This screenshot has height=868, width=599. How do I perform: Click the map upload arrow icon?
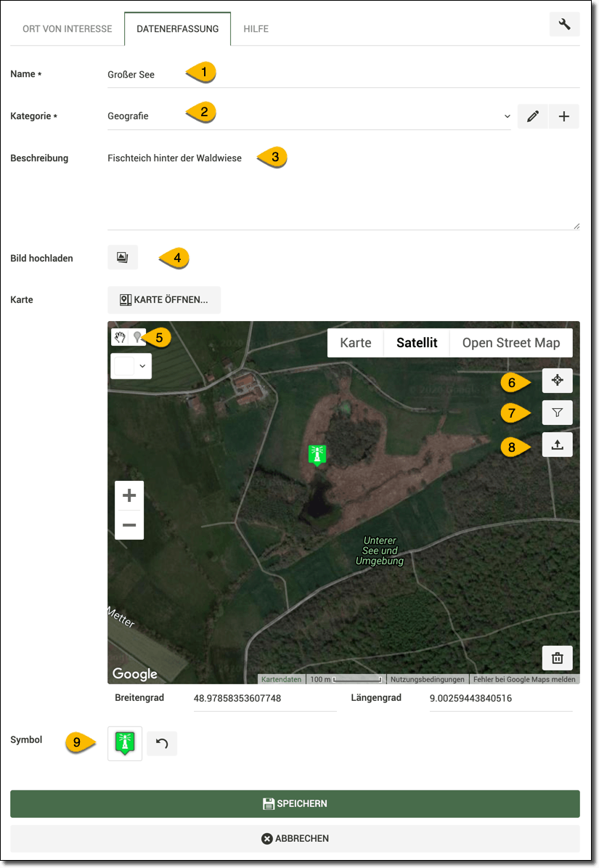557,445
